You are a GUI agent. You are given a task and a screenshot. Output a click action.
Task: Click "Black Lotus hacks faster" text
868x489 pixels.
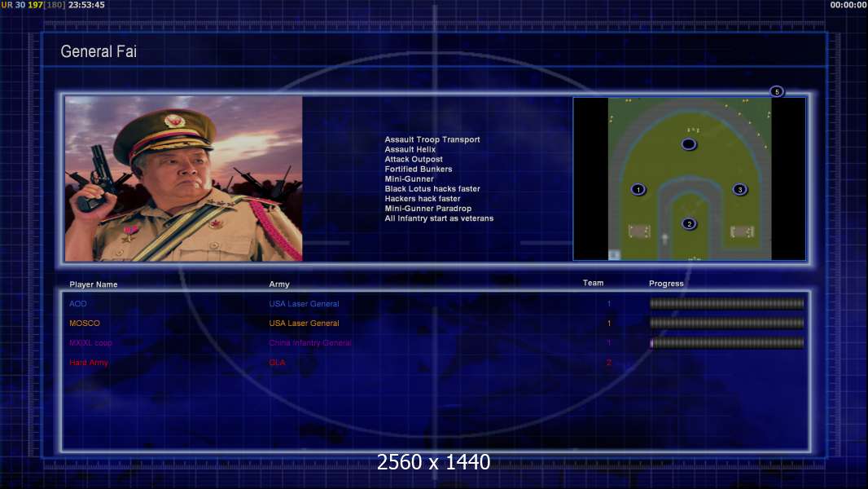(x=432, y=189)
